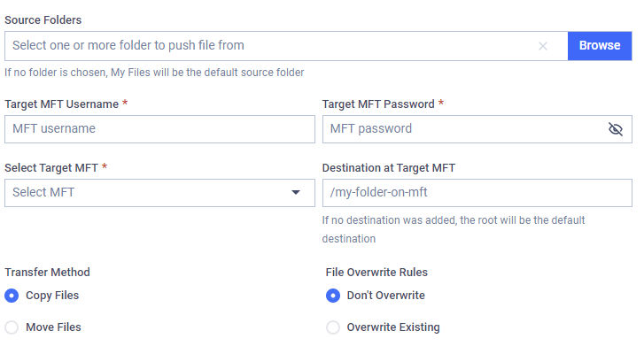This screenshot has width=644, height=354.
Task: Click into the MFT username field
Action: coord(159,129)
